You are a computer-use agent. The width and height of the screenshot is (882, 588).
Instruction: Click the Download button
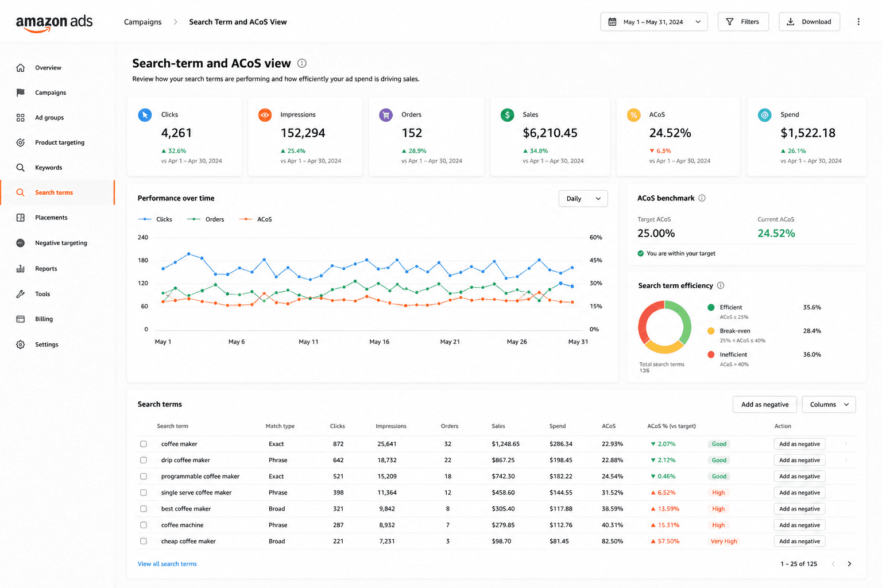click(809, 22)
